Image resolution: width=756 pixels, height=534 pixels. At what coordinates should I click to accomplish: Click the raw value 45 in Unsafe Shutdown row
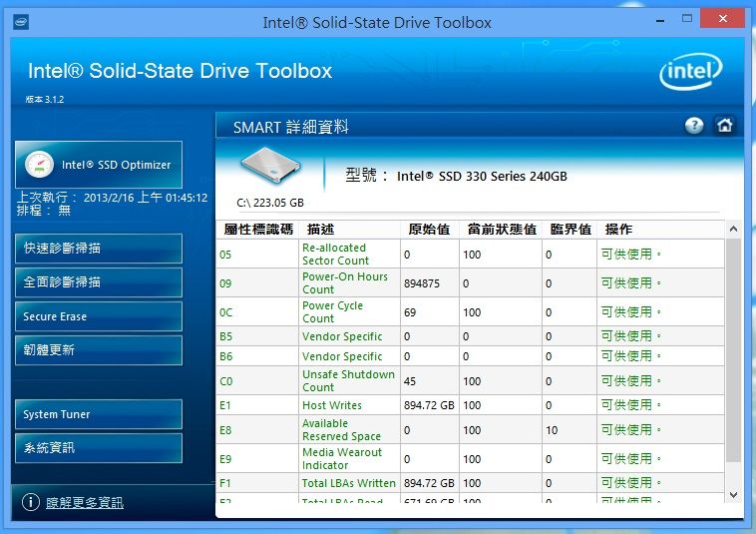click(x=410, y=381)
